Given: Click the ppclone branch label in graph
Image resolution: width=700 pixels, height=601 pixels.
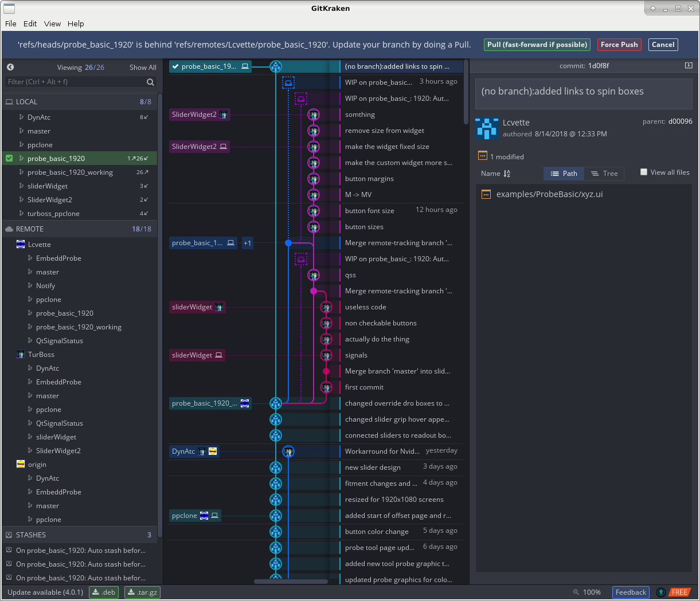Looking at the screenshot, I should [195, 516].
